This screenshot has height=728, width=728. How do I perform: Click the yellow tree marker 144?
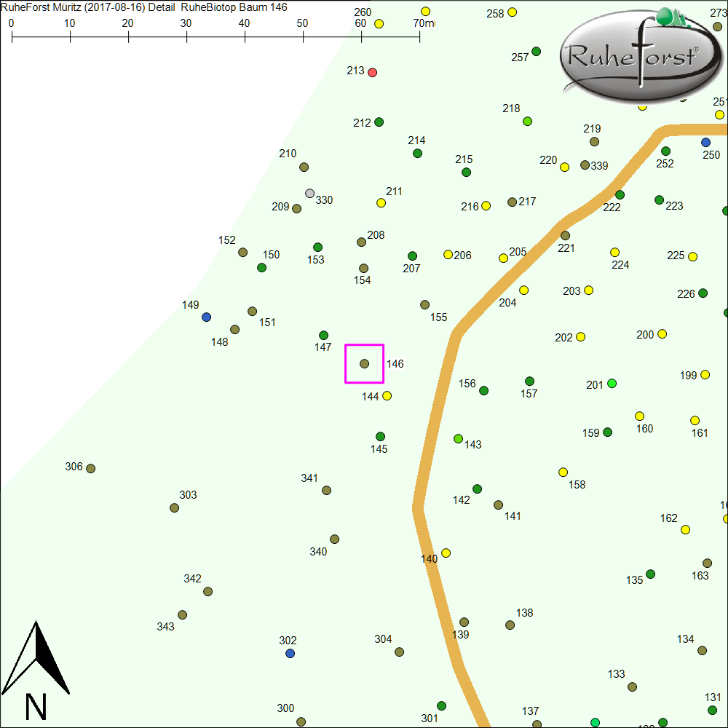(387, 396)
